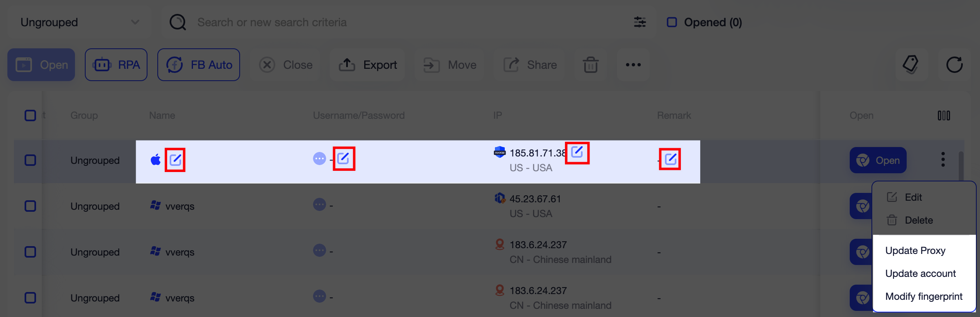Image resolution: width=980 pixels, height=317 pixels.
Task: Click the trash delete icon in the toolbar
Action: tap(590, 64)
